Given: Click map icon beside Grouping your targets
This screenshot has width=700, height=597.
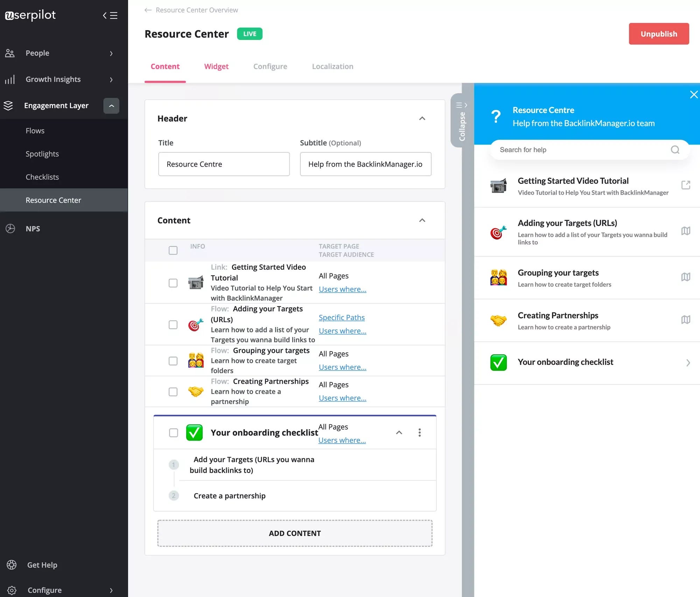Looking at the screenshot, I should 686,277.
